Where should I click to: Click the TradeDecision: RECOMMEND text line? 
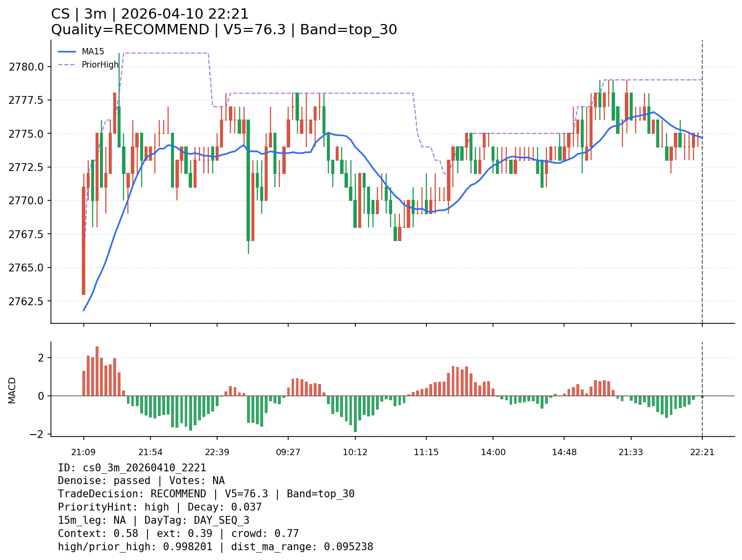click(206, 494)
